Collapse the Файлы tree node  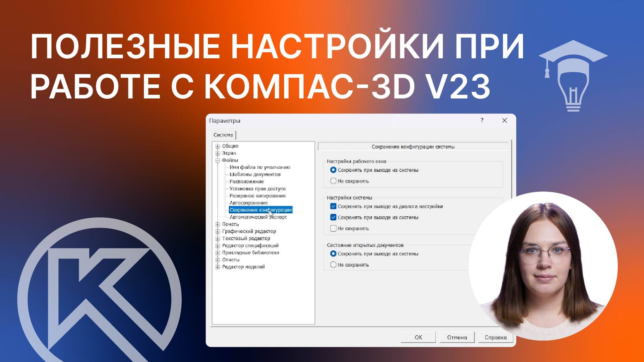(218, 160)
